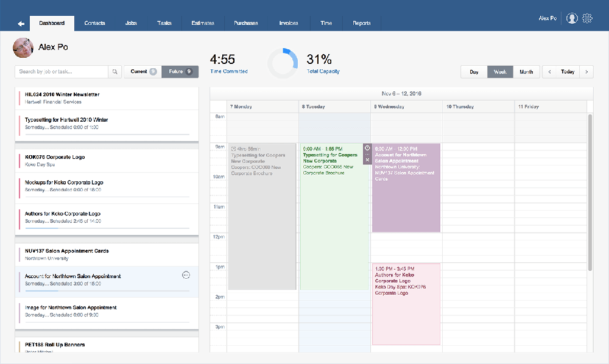Click the Nov 6 – 12, 2016 date range
The height and width of the screenshot is (364, 609).
point(401,94)
